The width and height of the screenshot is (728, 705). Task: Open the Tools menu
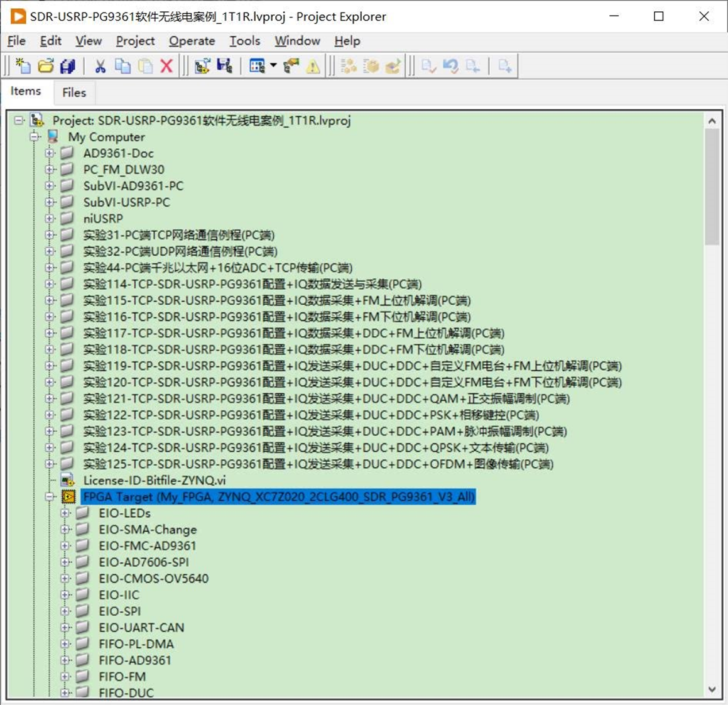click(245, 41)
